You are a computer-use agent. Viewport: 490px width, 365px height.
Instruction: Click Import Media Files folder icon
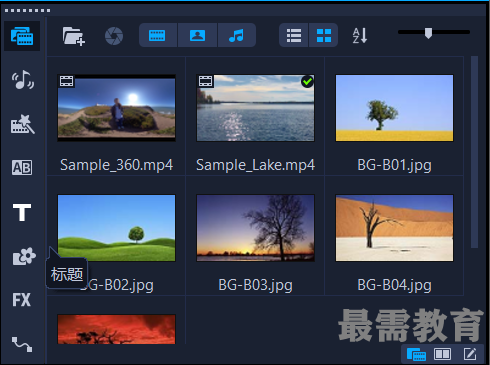[x=73, y=36]
